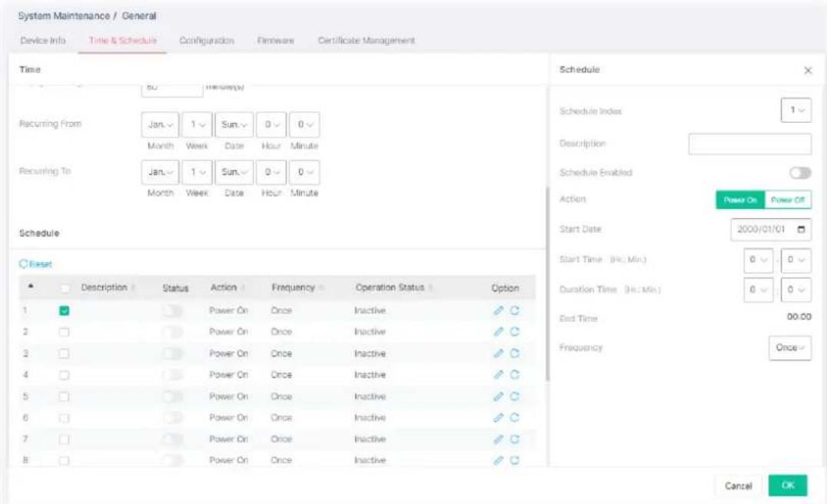Edit schedule 1 with the pencil icon

click(x=498, y=310)
